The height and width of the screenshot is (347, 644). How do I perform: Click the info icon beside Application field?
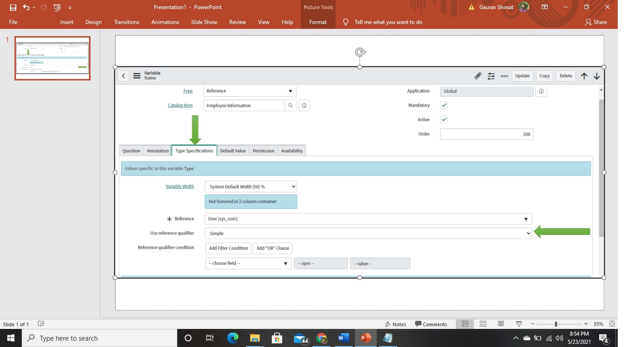point(541,91)
